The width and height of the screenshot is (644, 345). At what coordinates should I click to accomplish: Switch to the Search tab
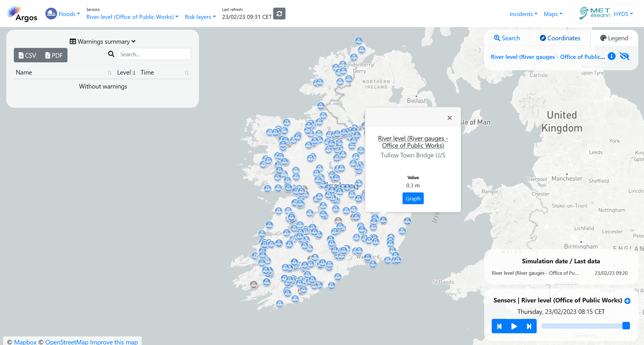[507, 38]
